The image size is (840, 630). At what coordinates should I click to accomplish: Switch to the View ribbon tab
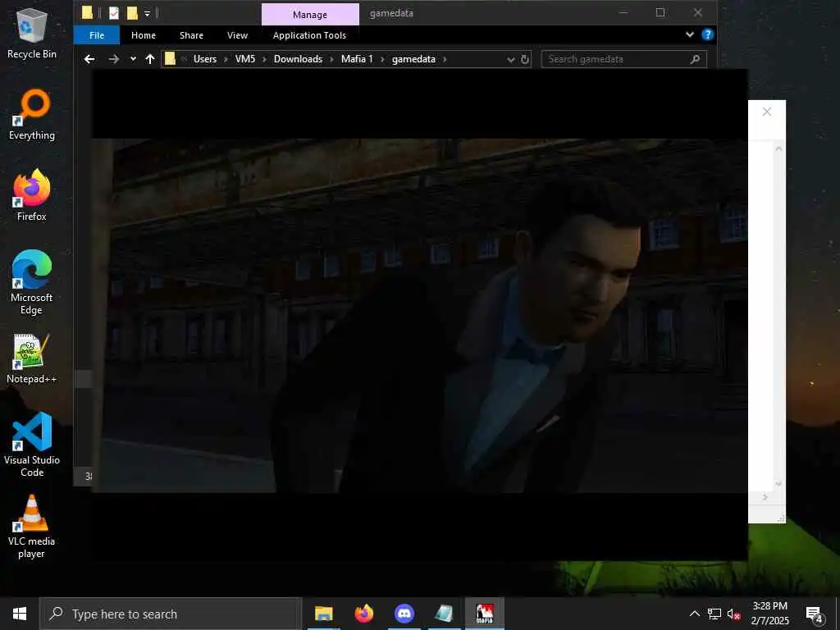coord(237,34)
